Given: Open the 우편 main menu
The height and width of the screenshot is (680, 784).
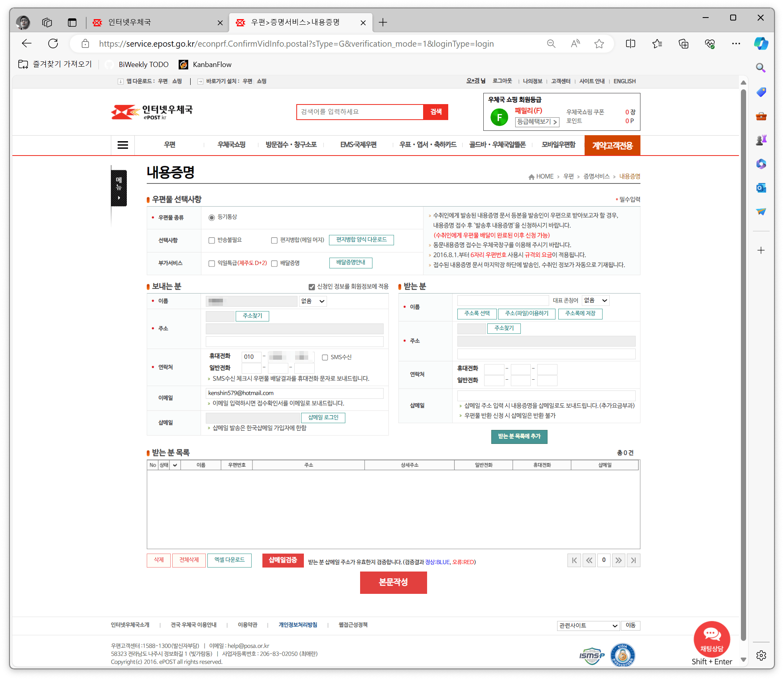Looking at the screenshot, I should (169, 145).
